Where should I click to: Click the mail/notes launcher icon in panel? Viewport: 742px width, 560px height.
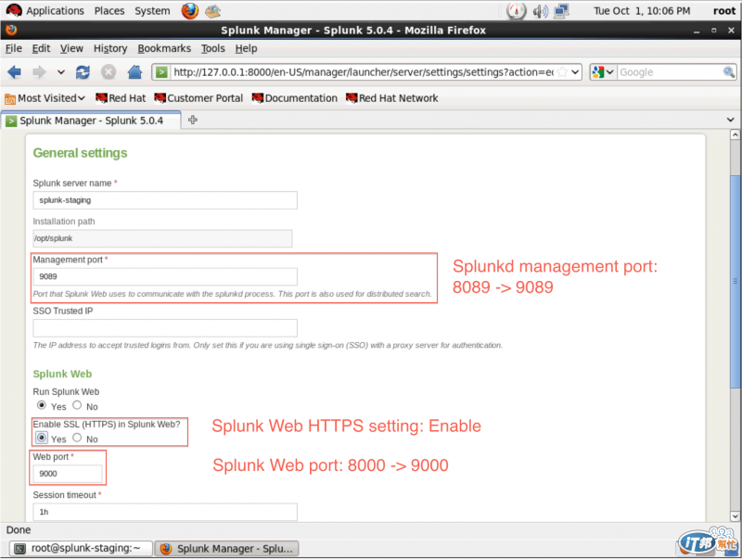coord(213,11)
